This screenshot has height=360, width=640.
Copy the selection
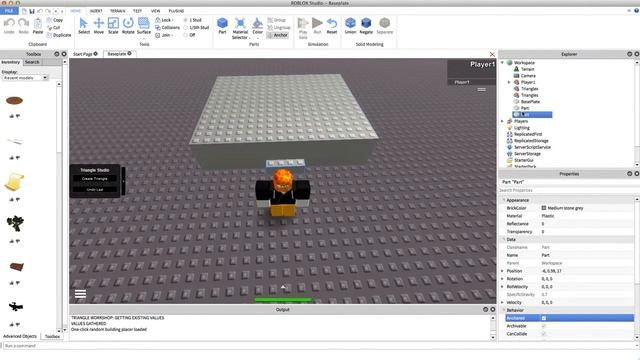[55, 20]
